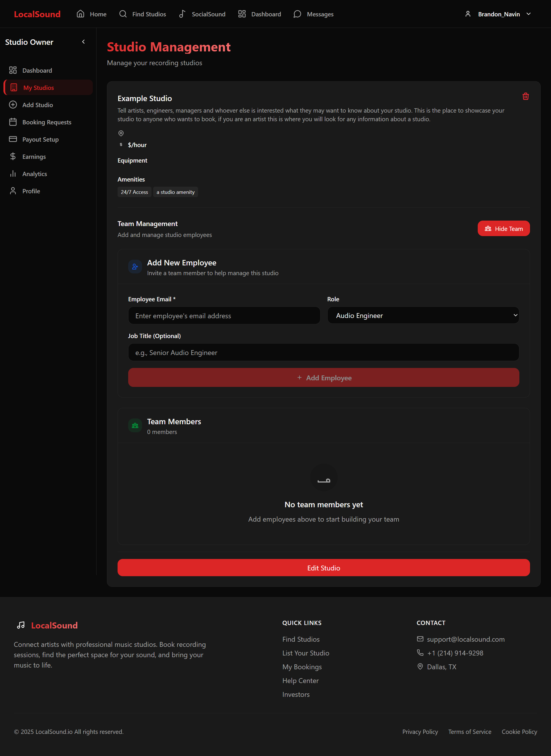Click the sidebar Dashboard grid icon

pos(13,70)
